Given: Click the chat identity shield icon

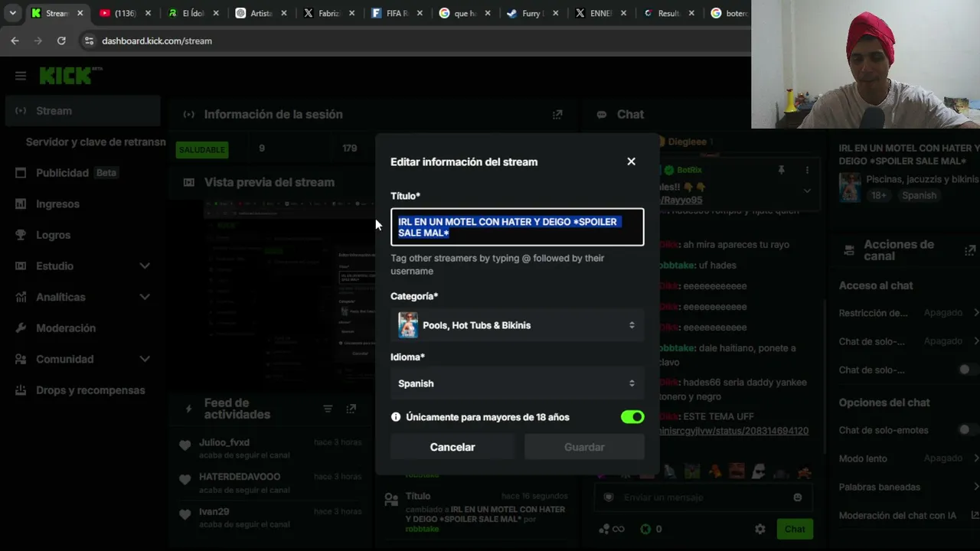Looking at the screenshot, I should [x=609, y=497].
